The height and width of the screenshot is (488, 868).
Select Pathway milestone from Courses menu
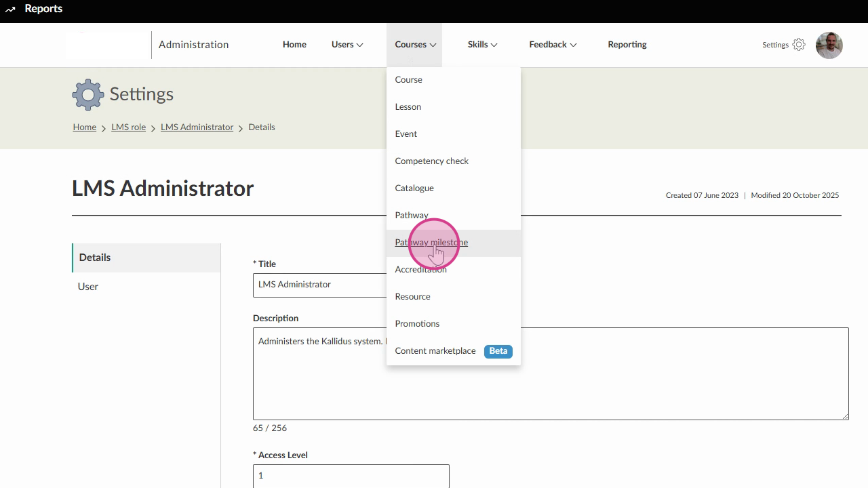[x=431, y=243]
